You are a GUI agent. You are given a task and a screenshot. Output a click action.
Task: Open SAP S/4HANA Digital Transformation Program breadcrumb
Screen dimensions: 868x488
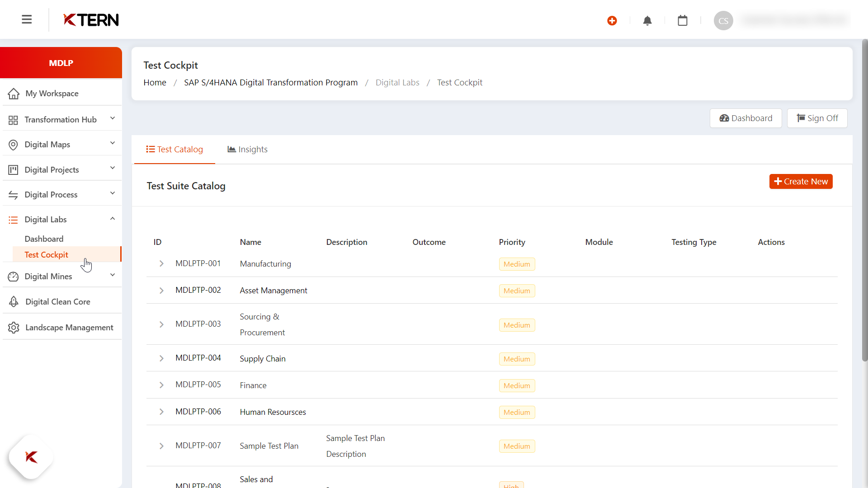point(271,82)
